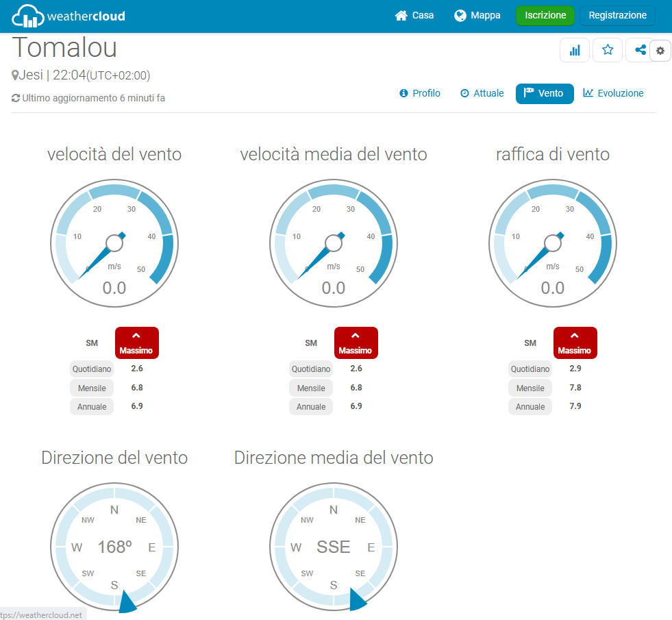This screenshot has height=620, width=672.
Task: Click the Direzione del vento compass
Action: 114,547
